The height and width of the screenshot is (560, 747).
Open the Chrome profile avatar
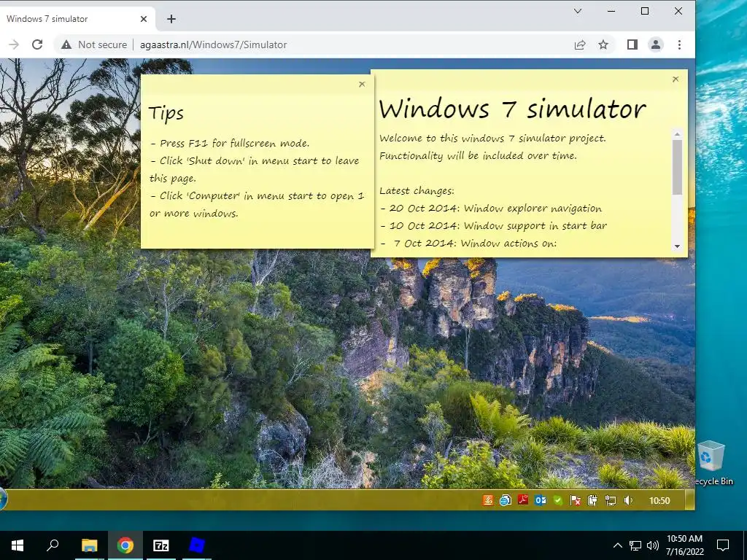coord(656,44)
